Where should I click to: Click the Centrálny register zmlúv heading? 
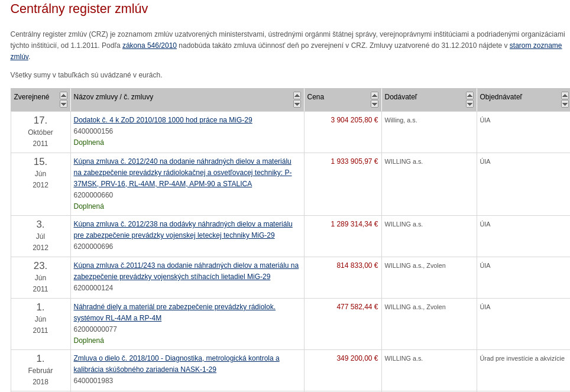(79, 9)
